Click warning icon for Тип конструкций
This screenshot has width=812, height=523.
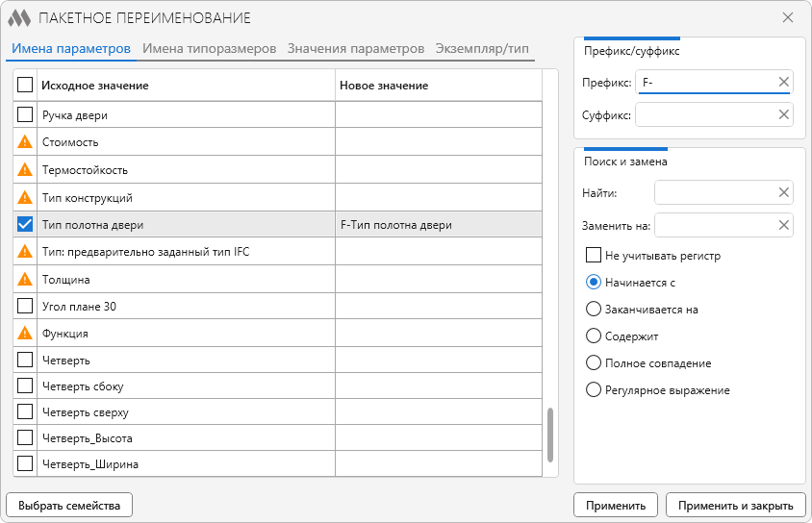click(x=25, y=197)
